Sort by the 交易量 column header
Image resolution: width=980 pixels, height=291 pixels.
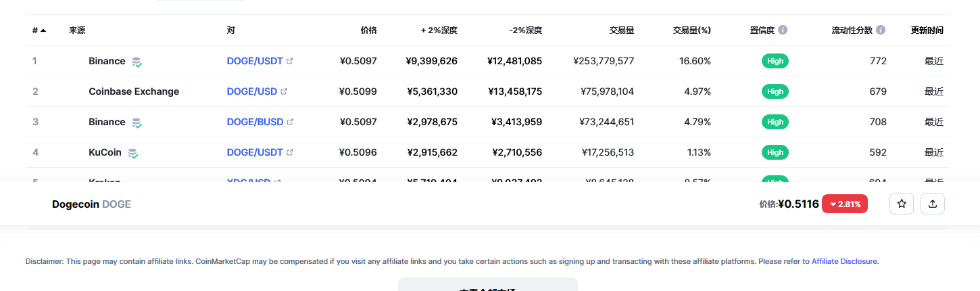pos(621,30)
